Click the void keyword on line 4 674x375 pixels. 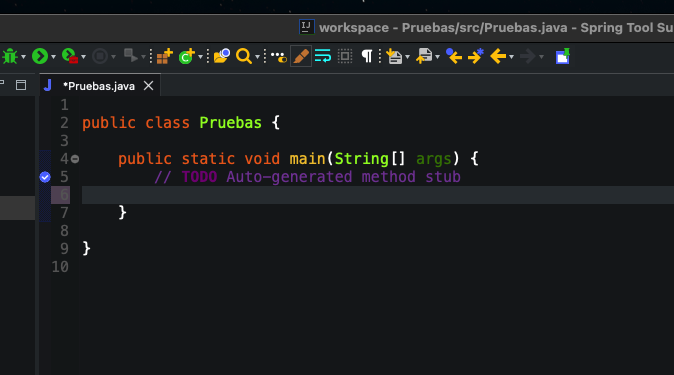tap(262, 159)
